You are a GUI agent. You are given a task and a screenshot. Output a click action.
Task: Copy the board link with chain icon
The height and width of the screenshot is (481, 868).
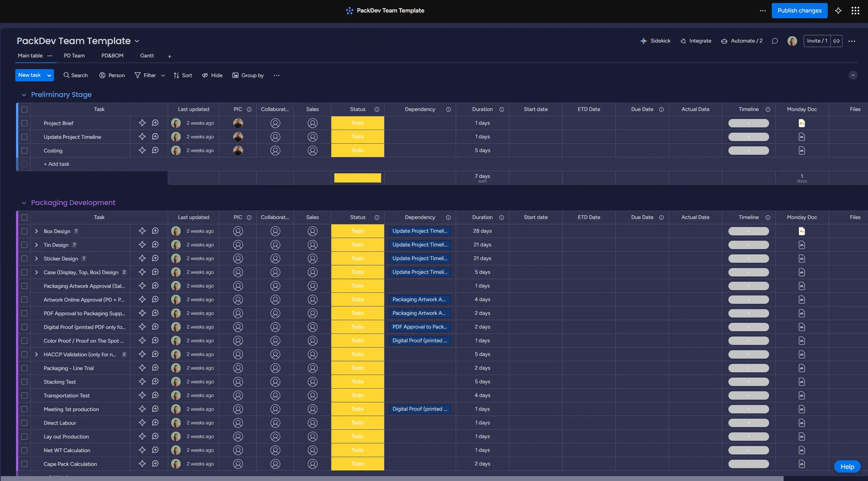click(836, 41)
